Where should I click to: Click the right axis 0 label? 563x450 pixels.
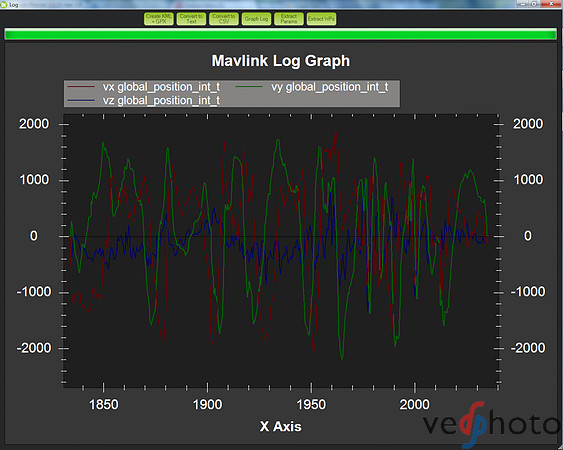click(x=528, y=236)
